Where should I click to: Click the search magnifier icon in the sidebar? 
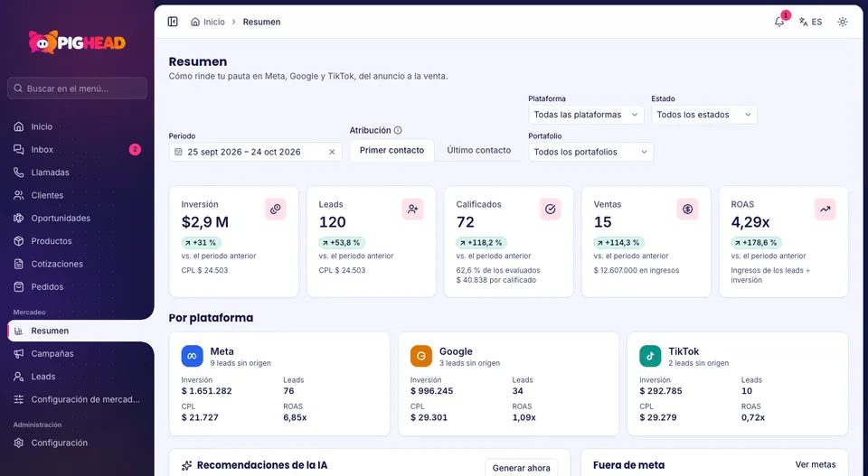[x=18, y=89]
